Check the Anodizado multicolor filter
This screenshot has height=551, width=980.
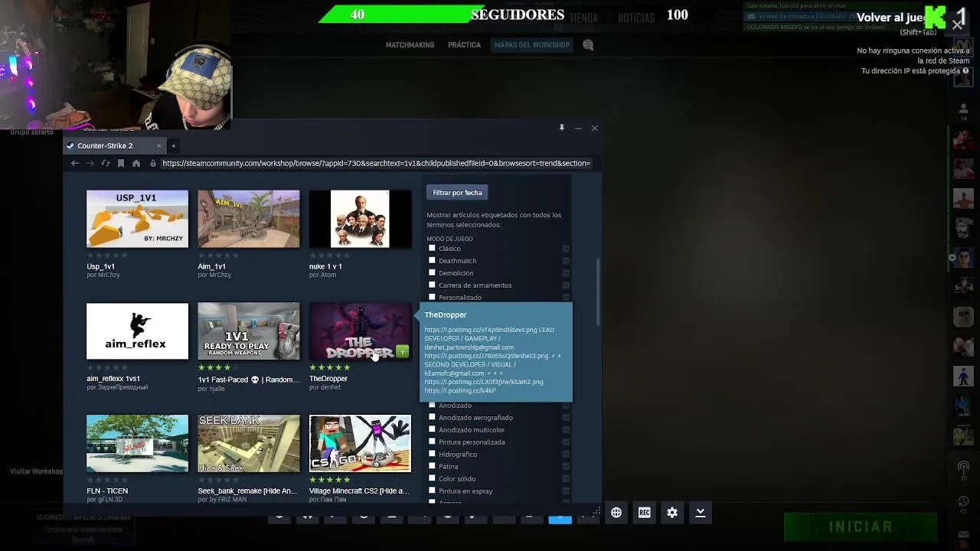tap(432, 429)
